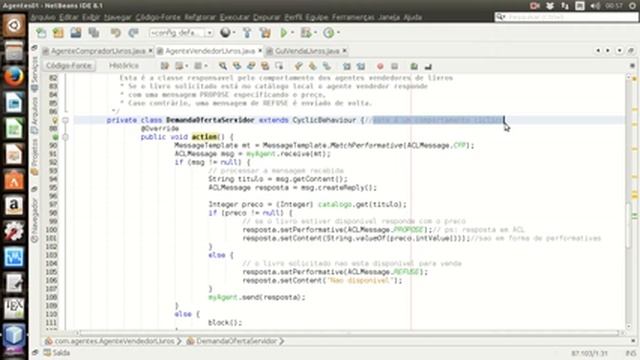Collapse code fold at action() method line

65,137
